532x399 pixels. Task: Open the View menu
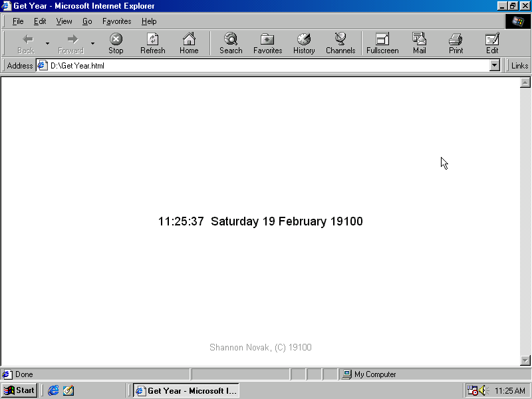coord(64,21)
